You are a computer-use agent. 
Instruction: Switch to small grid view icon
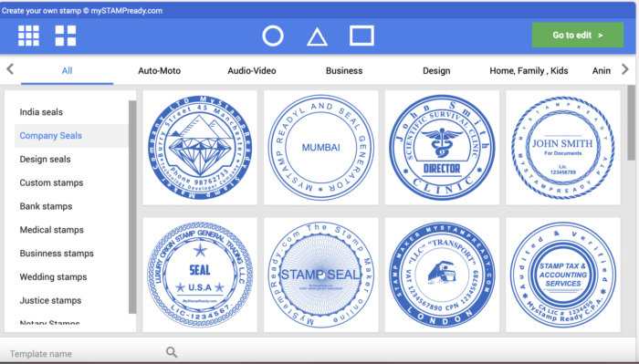point(29,36)
